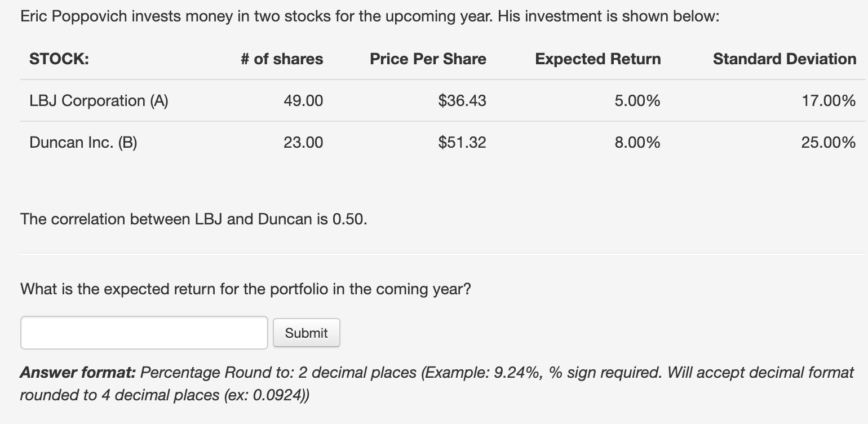The width and height of the screenshot is (868, 424).
Task: Select the Duncan Inc. (B) cell
Action: tap(83, 143)
